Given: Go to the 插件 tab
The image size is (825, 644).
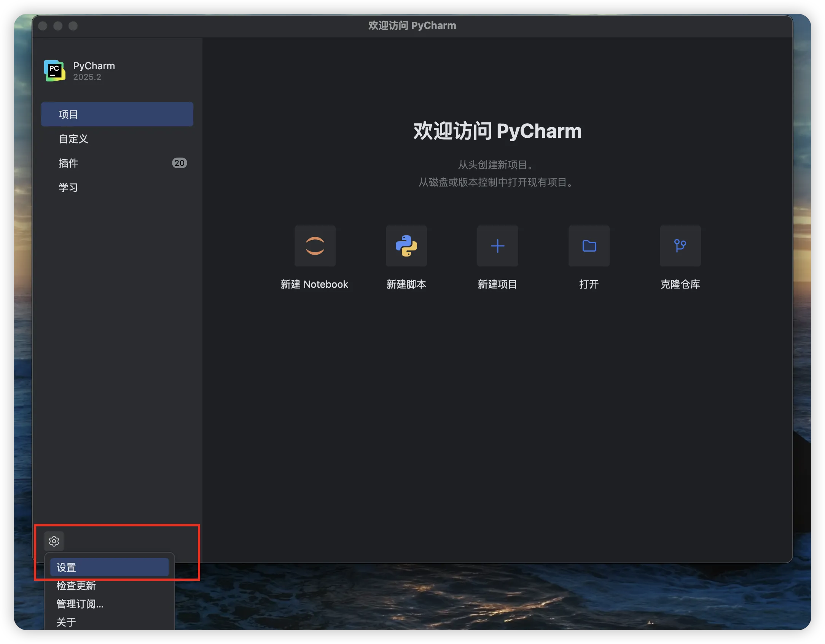Looking at the screenshot, I should coord(68,163).
